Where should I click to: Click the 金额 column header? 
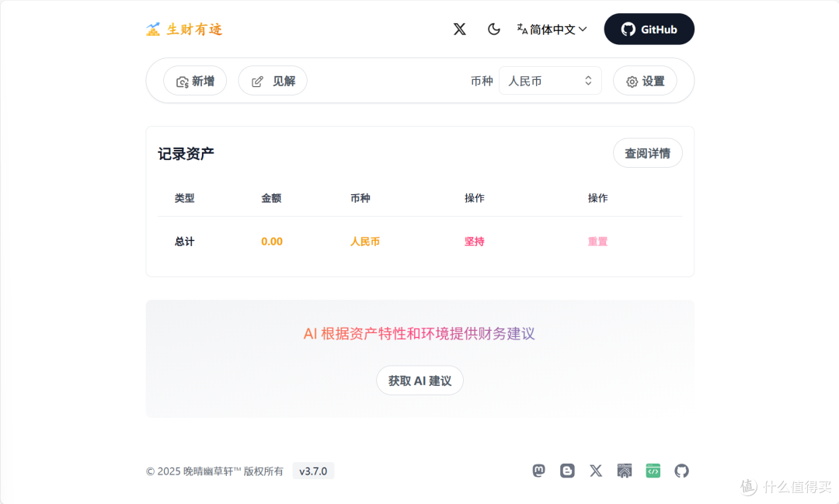pos(271,198)
